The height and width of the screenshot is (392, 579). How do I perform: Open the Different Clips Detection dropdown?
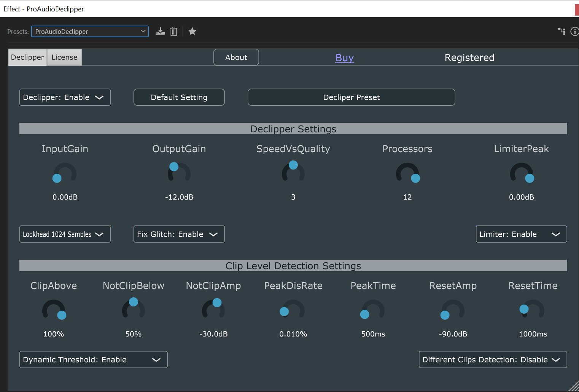click(x=493, y=360)
